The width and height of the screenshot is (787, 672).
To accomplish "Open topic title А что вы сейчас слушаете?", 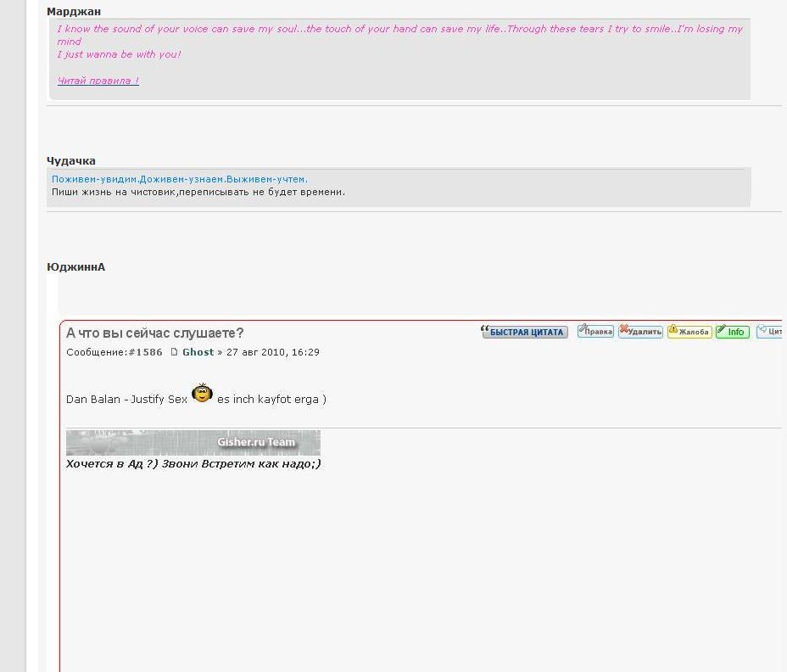I will pyautogui.click(x=154, y=333).
